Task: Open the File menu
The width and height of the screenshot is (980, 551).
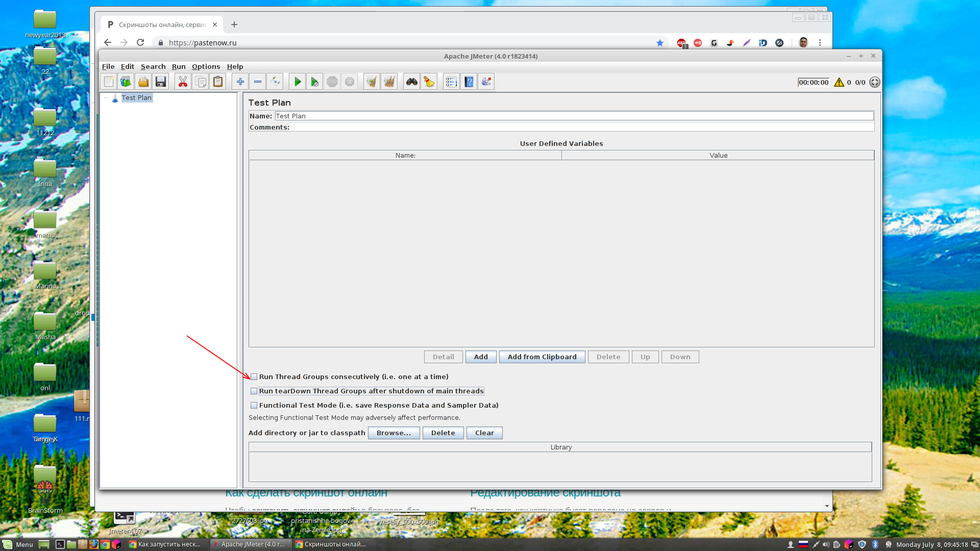Action: pyautogui.click(x=108, y=67)
